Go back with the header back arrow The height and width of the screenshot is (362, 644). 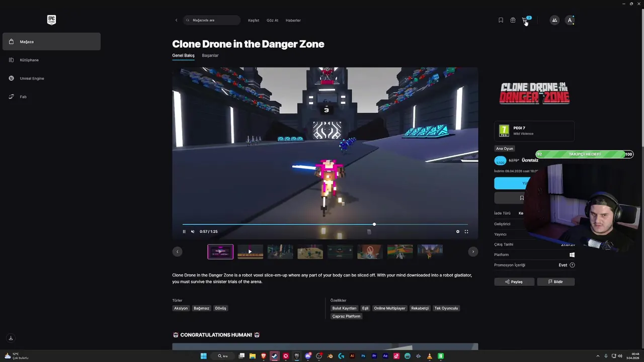[176, 20]
